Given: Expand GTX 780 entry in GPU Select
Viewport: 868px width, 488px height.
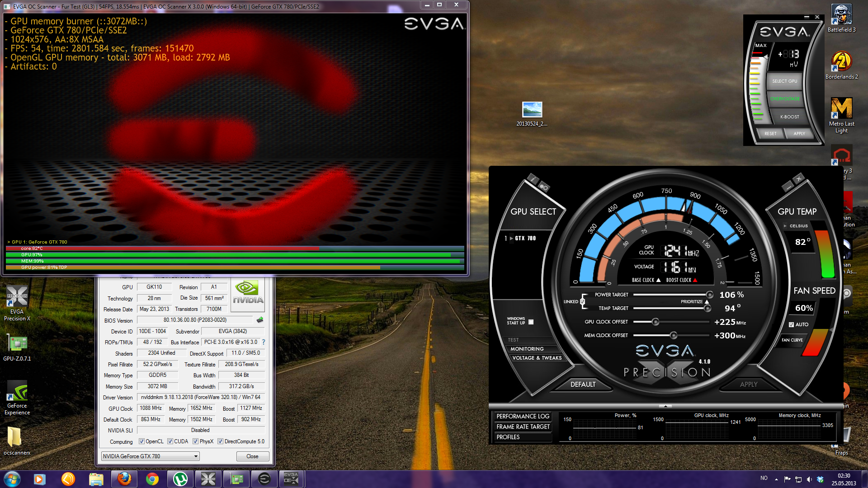Looking at the screenshot, I should 511,238.
